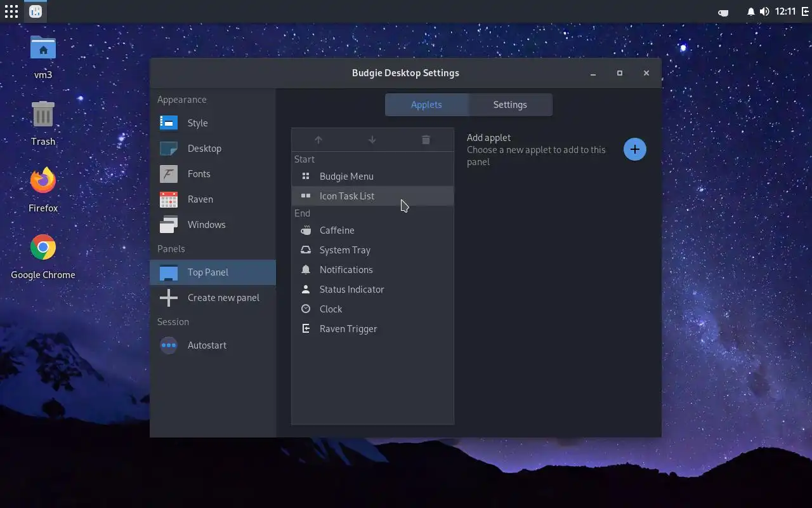
Task: Select the Clock applet row
Action: [372, 309]
